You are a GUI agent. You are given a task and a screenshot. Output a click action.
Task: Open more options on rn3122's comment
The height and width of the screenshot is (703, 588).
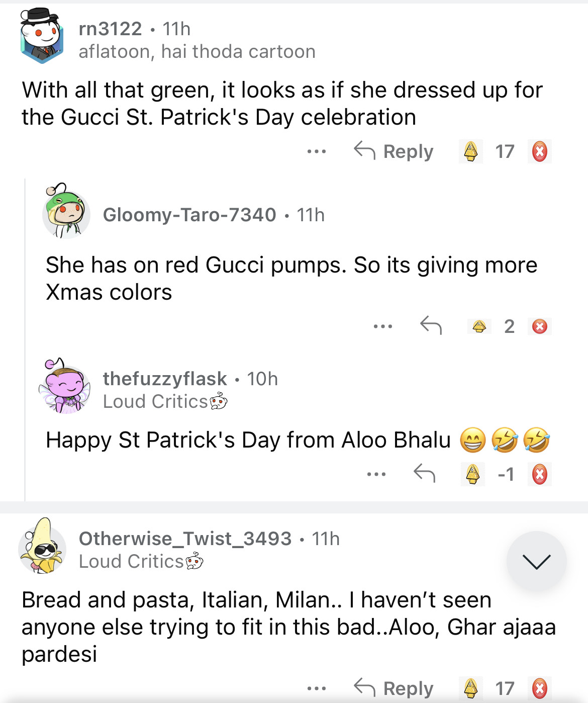click(x=317, y=151)
